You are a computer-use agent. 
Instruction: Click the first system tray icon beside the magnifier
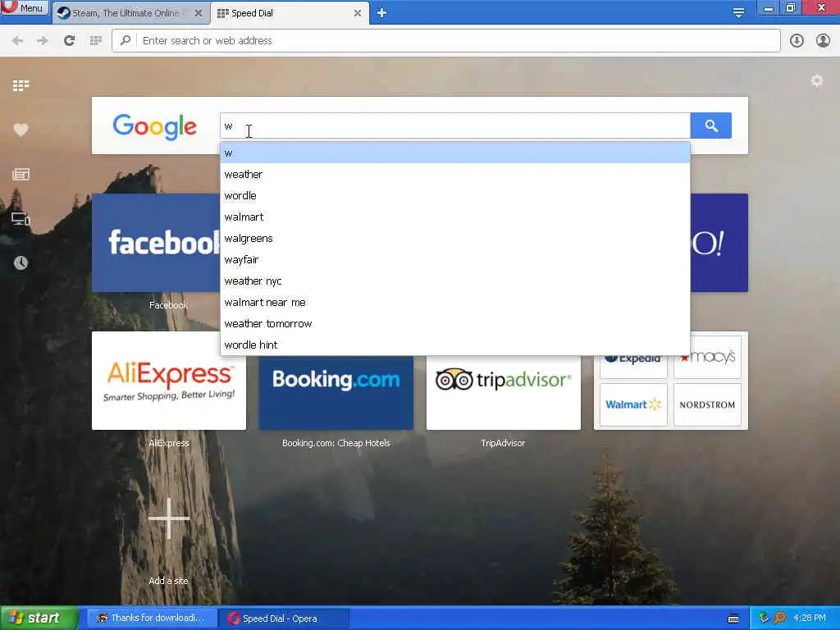[x=764, y=619]
